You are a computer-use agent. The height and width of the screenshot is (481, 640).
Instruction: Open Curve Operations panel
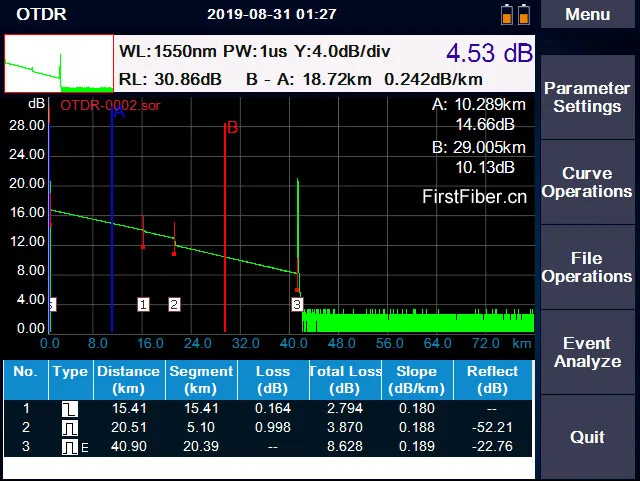coord(588,182)
